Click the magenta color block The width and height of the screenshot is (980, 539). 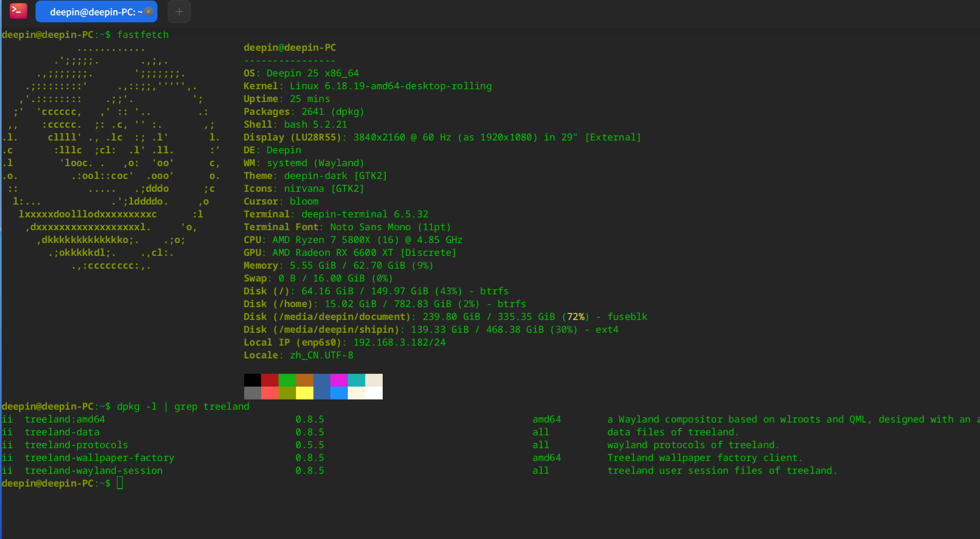(x=339, y=380)
